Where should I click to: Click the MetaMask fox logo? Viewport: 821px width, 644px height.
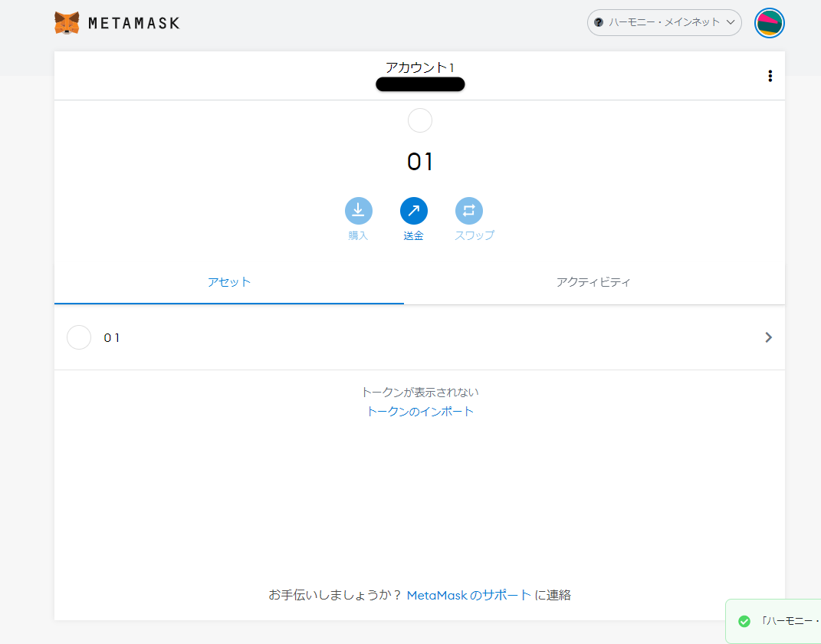coord(67,23)
